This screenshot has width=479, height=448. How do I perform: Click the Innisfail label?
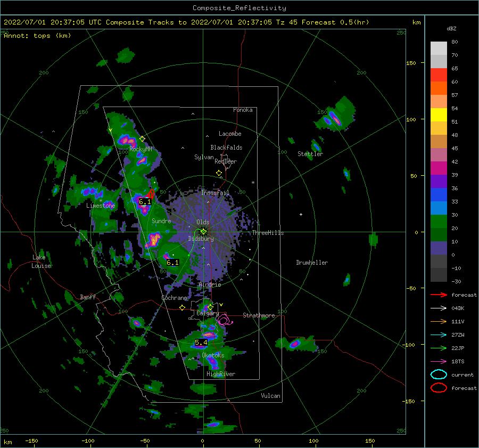(215, 193)
